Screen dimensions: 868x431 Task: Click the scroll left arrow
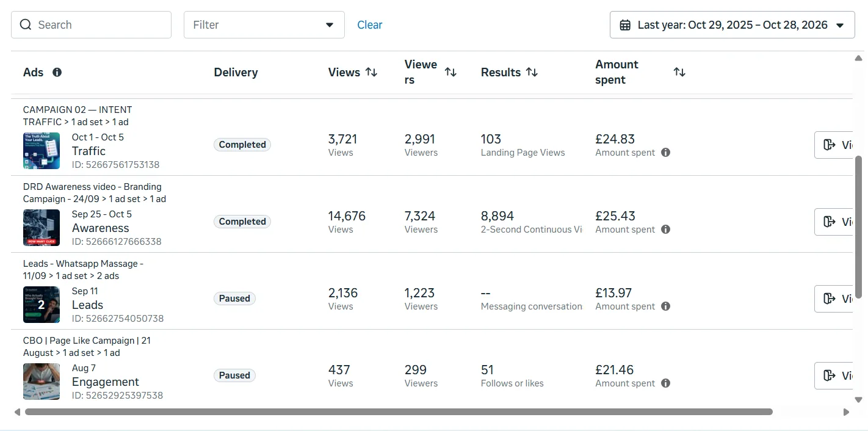[x=17, y=412]
